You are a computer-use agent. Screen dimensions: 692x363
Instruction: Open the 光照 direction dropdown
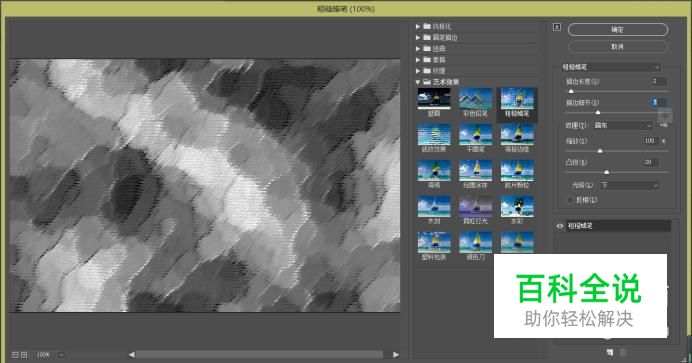tap(629, 185)
